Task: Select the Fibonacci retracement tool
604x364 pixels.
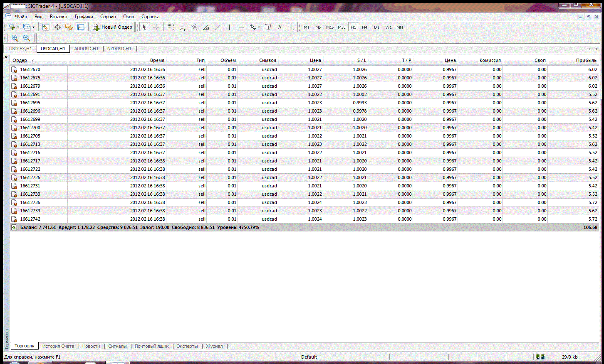Action: coord(171,27)
